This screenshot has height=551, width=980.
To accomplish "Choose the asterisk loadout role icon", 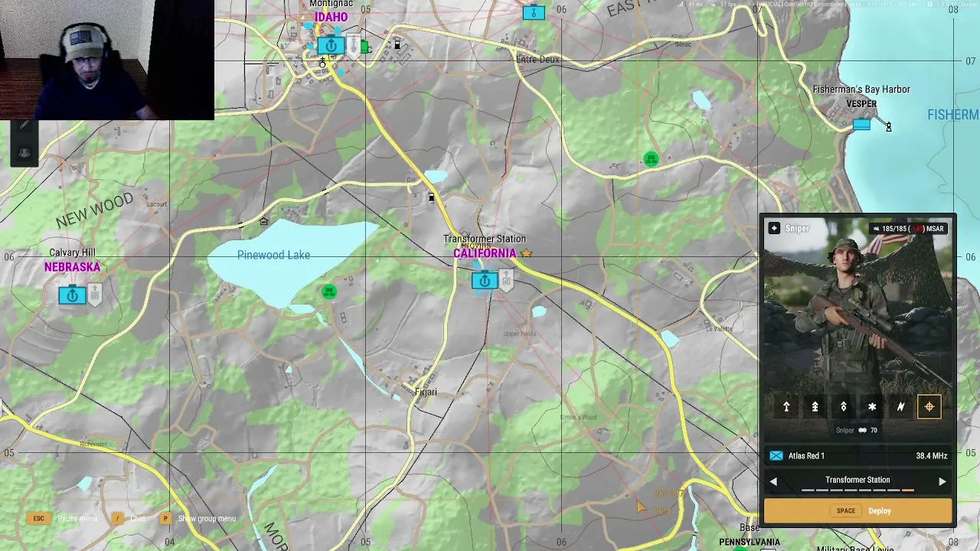I will click(x=872, y=407).
